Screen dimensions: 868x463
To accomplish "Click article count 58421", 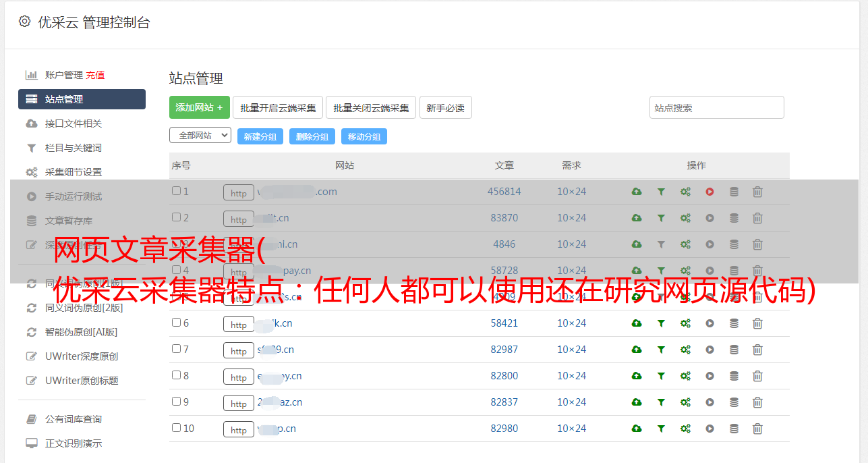I will pos(504,323).
